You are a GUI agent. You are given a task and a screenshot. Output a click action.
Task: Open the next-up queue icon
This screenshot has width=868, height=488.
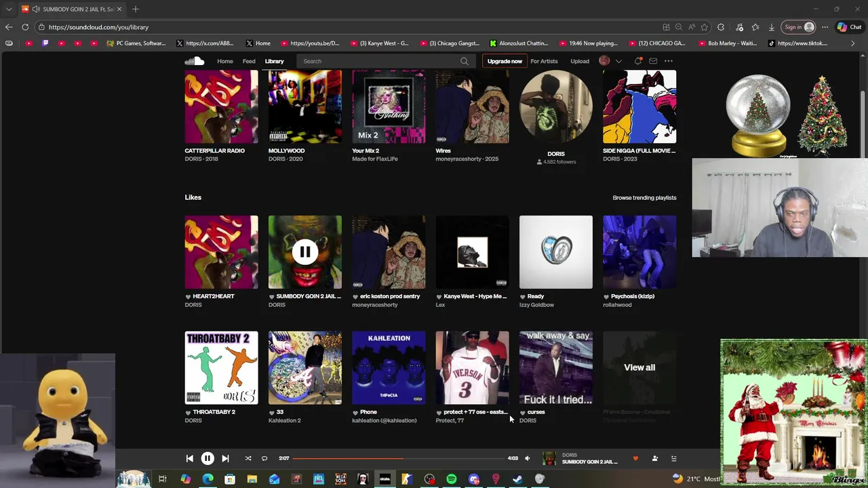tap(673, 459)
